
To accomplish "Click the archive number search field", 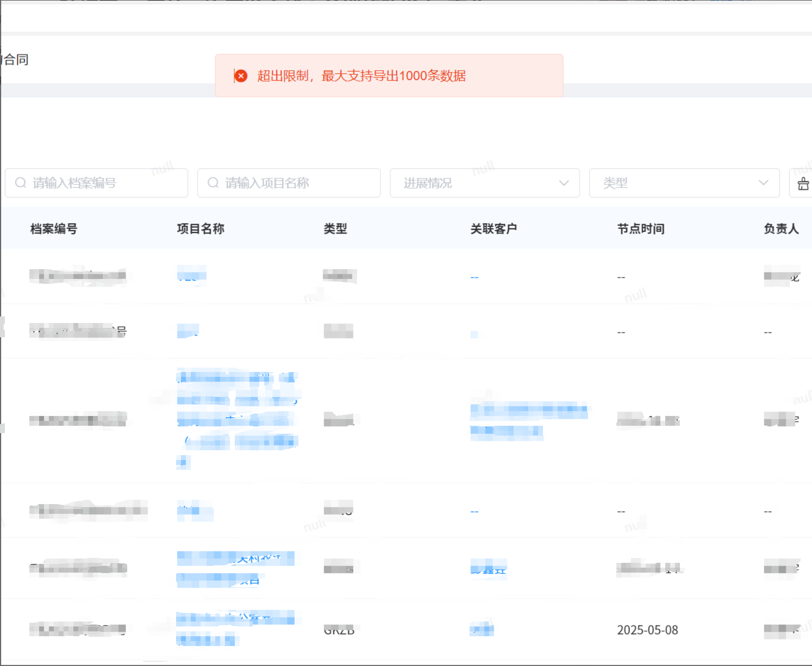I will point(96,183).
